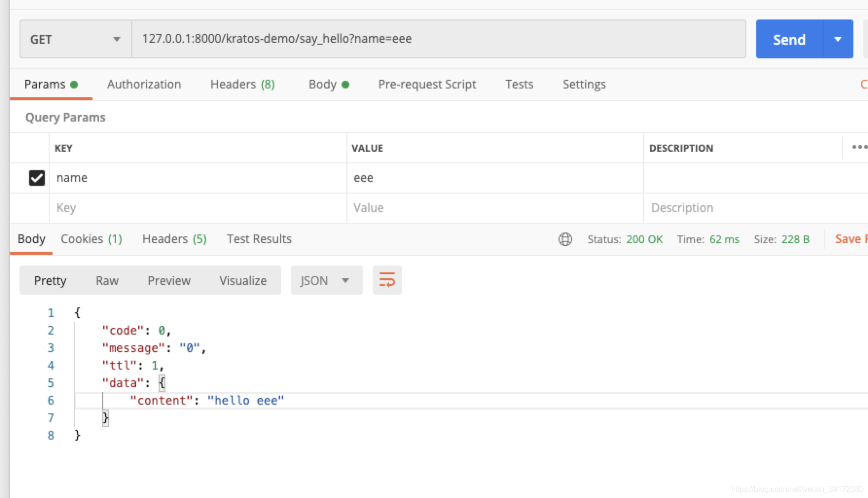This screenshot has width=868, height=498.
Task: Select the Preview view mode
Action: [169, 281]
